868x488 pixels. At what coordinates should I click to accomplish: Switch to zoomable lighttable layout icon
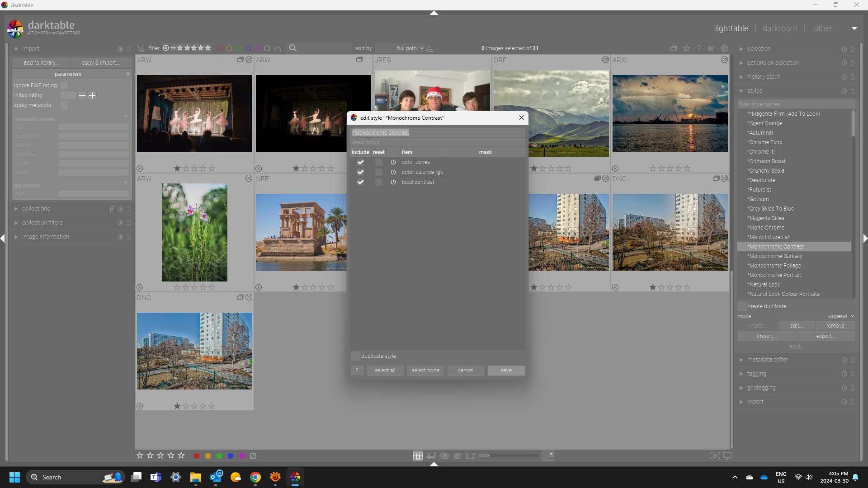click(x=431, y=456)
